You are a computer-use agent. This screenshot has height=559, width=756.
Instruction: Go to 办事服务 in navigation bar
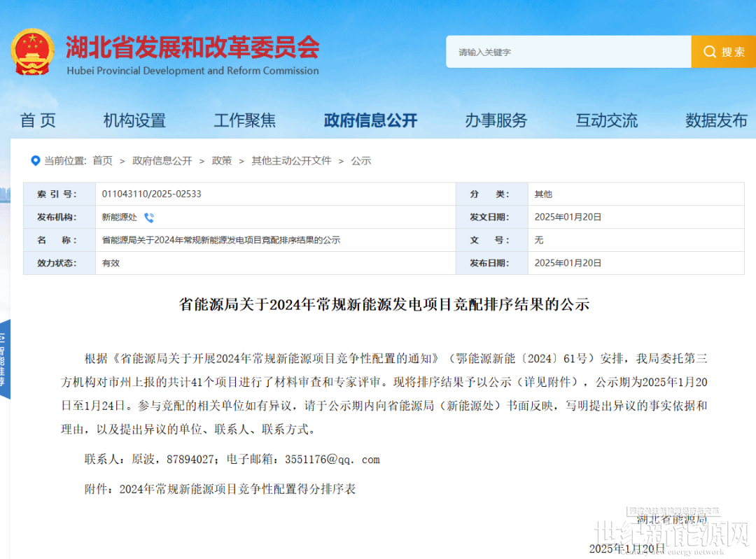pyautogui.click(x=496, y=120)
